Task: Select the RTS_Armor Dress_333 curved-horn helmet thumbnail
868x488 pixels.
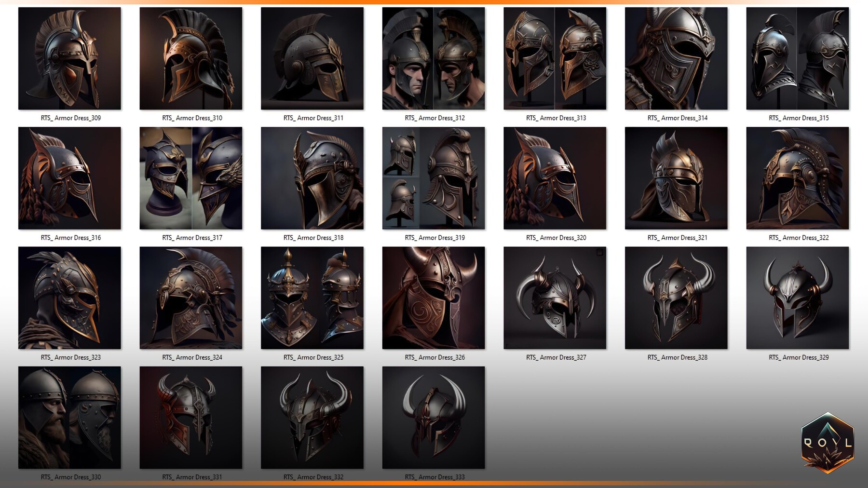Action: coord(434,418)
